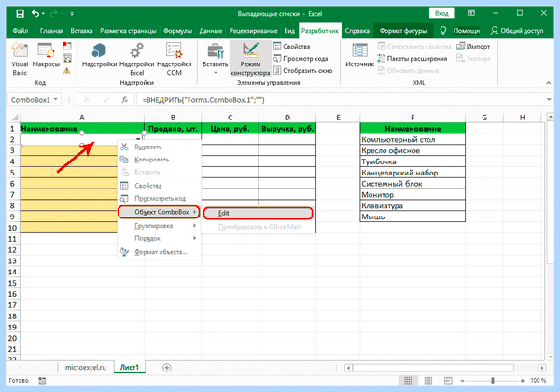Open Customize Quick Access Toolbar dropdown
Viewport: 560px width, 392px height.
72,14
